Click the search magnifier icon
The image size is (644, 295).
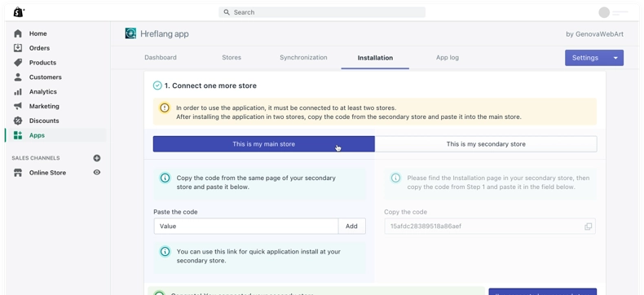pyautogui.click(x=227, y=12)
